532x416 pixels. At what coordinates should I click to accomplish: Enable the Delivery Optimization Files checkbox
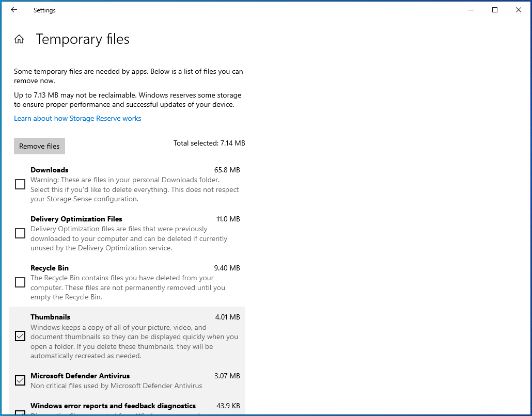[20, 233]
